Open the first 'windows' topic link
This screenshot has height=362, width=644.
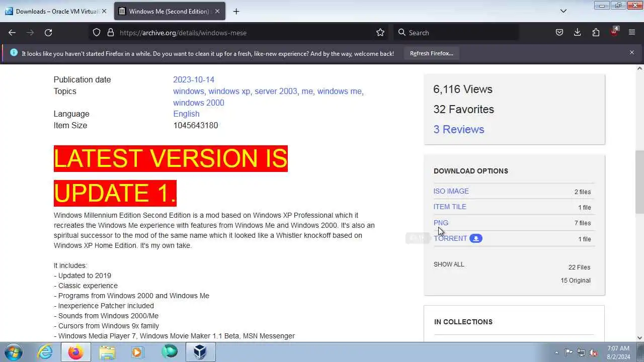188,91
